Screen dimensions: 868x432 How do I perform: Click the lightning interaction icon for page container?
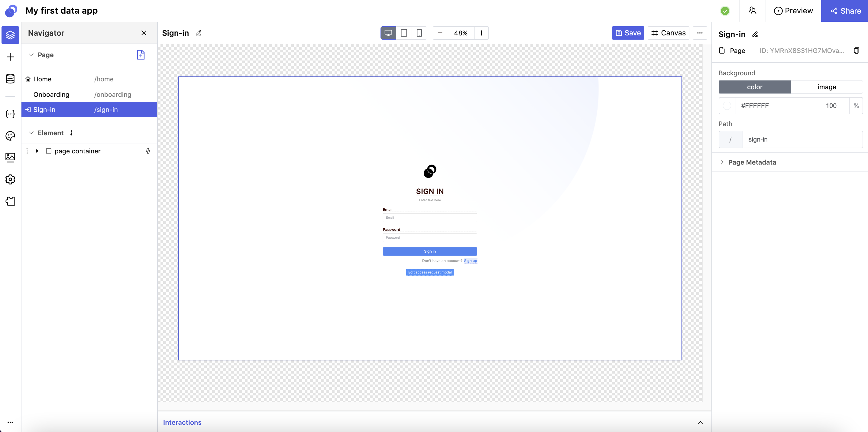coord(147,151)
